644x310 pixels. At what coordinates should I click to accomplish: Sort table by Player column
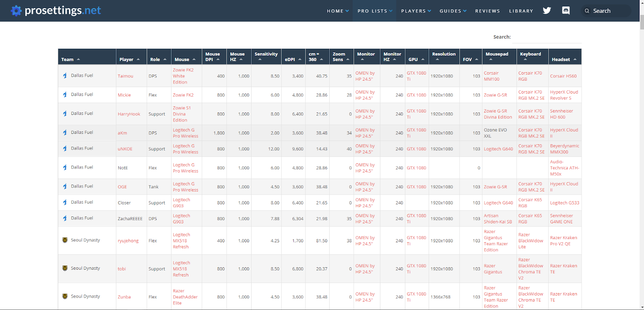point(131,57)
